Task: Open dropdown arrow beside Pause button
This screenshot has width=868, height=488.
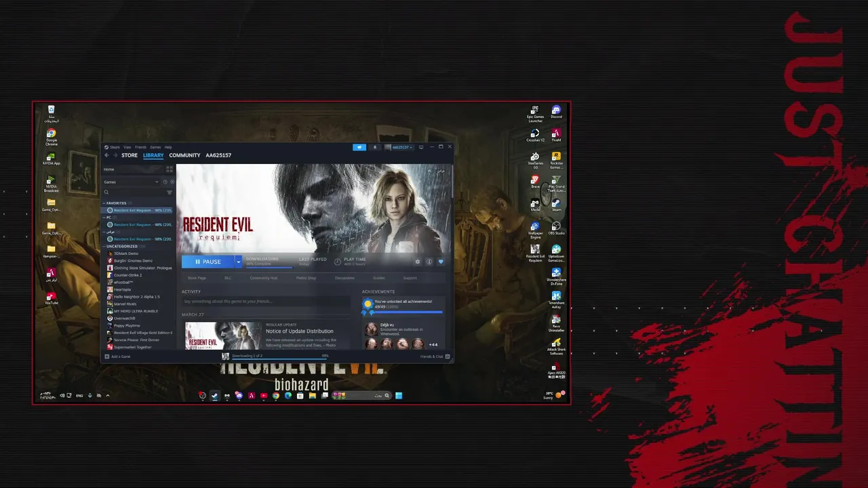Action: [239, 262]
